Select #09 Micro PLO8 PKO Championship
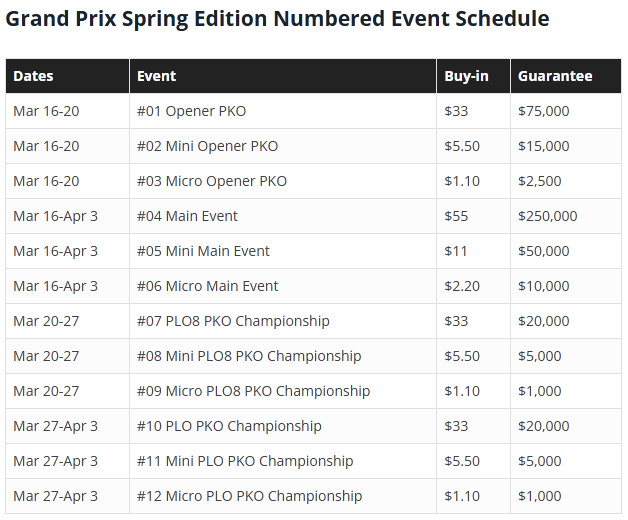This screenshot has width=628, height=520. click(254, 391)
